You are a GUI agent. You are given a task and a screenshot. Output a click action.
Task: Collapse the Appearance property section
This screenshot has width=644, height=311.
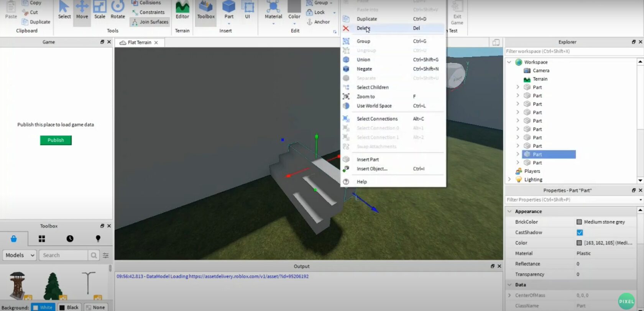click(x=509, y=211)
